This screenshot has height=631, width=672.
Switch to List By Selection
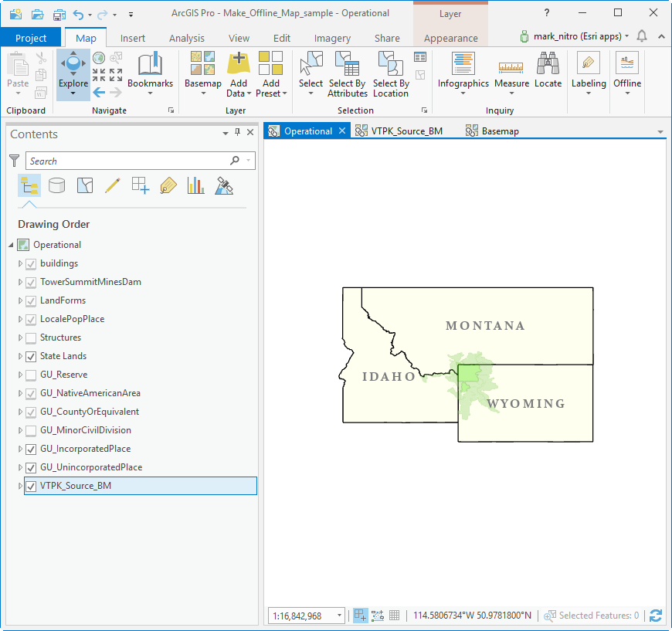pyautogui.click(x=85, y=185)
